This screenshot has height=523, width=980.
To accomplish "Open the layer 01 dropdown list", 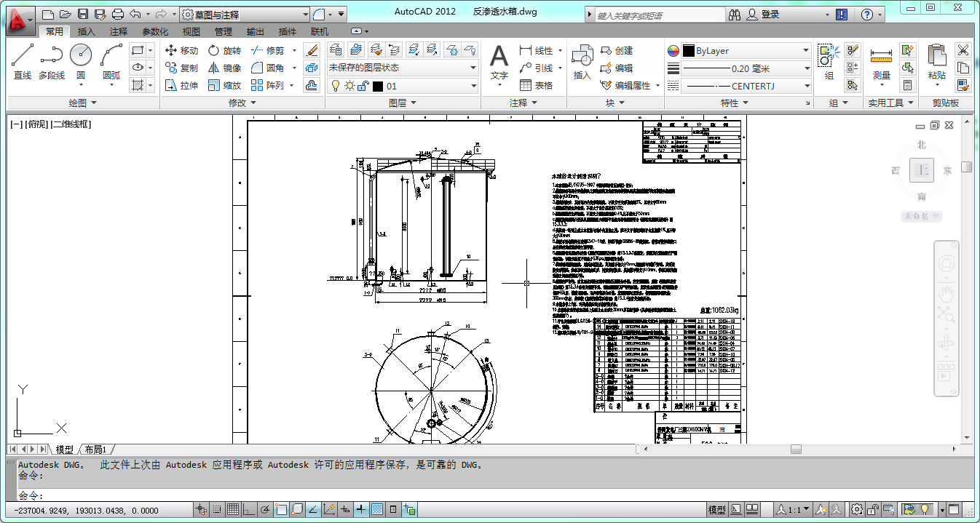I will [402, 86].
